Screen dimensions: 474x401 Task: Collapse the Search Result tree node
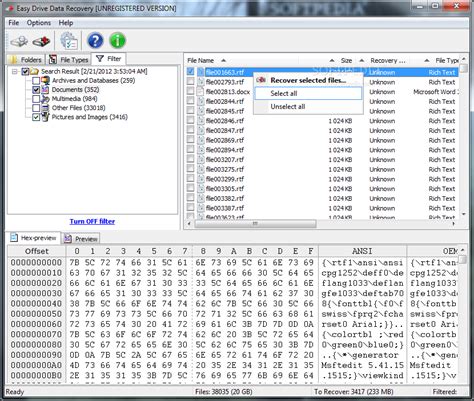click(15, 71)
